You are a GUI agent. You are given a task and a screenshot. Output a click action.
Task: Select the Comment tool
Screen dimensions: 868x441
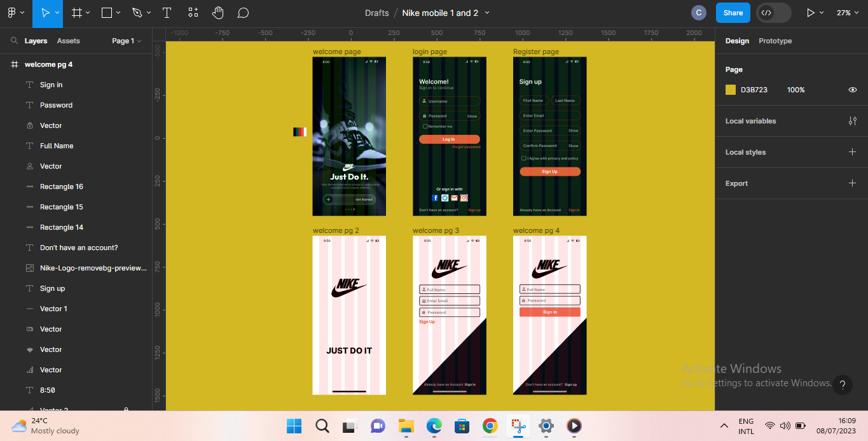243,13
